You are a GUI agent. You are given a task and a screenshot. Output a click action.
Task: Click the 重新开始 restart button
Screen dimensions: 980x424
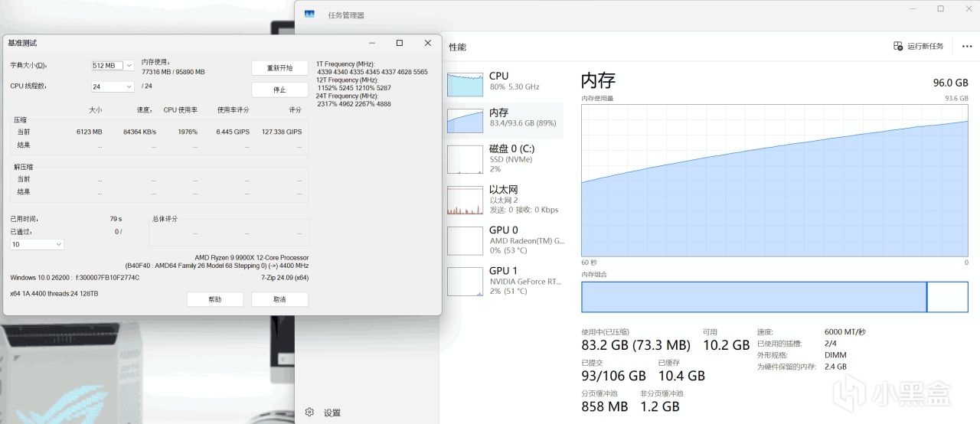click(279, 68)
